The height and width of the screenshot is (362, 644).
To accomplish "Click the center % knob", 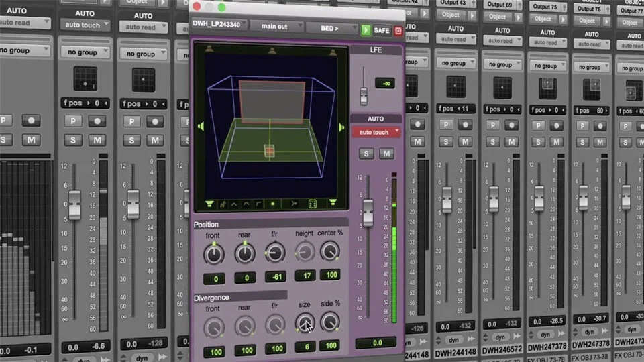I will point(330,251).
